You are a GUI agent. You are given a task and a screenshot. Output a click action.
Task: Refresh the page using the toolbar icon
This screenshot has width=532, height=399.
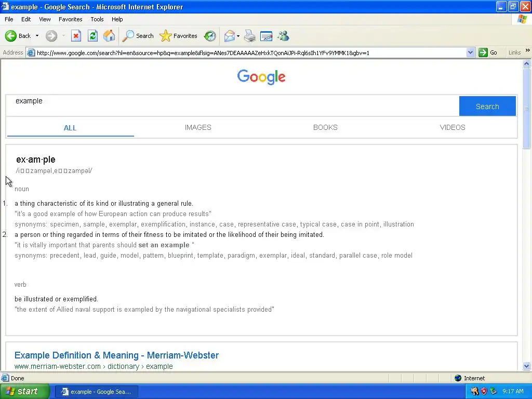point(92,36)
